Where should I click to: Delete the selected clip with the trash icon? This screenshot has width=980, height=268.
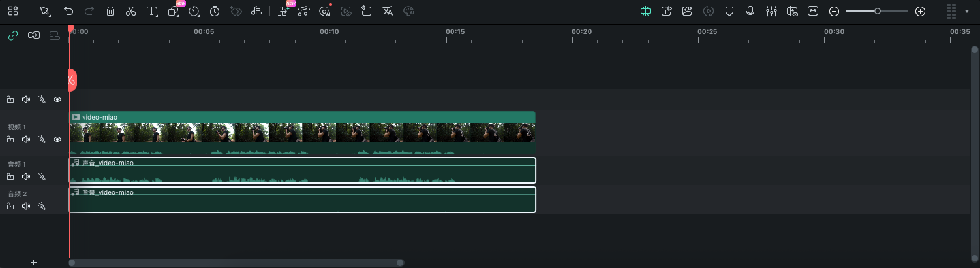(x=110, y=11)
